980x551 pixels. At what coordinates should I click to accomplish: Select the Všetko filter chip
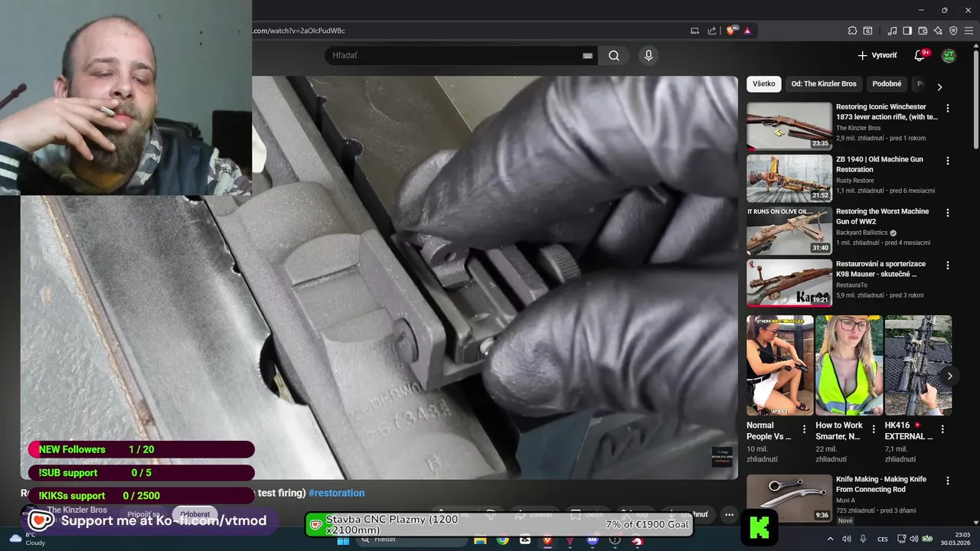tap(763, 83)
